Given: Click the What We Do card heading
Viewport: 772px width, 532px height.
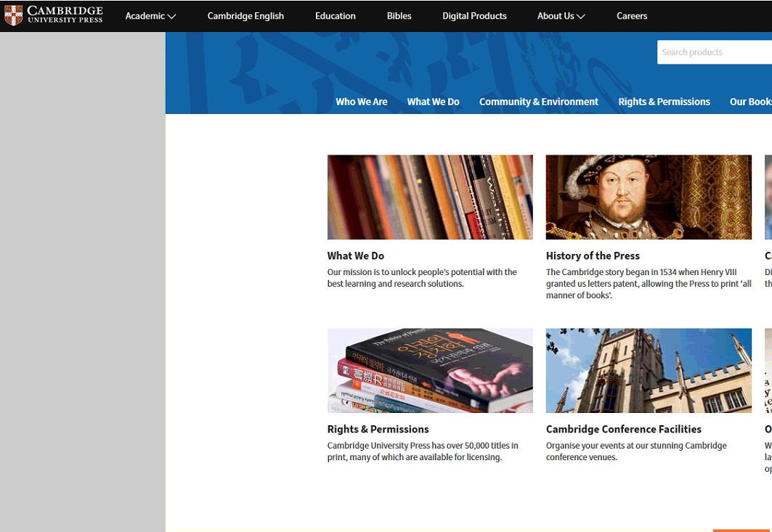Looking at the screenshot, I should (x=356, y=255).
